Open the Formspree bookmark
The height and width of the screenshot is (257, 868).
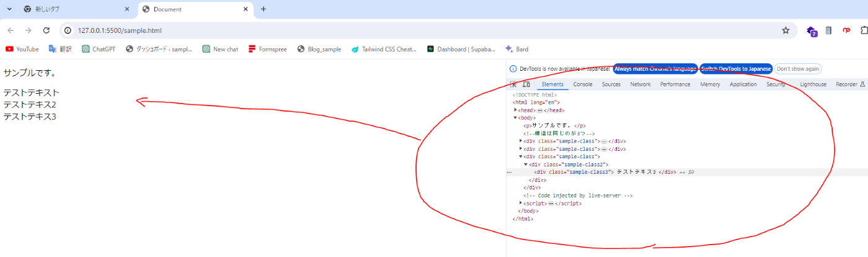point(267,49)
